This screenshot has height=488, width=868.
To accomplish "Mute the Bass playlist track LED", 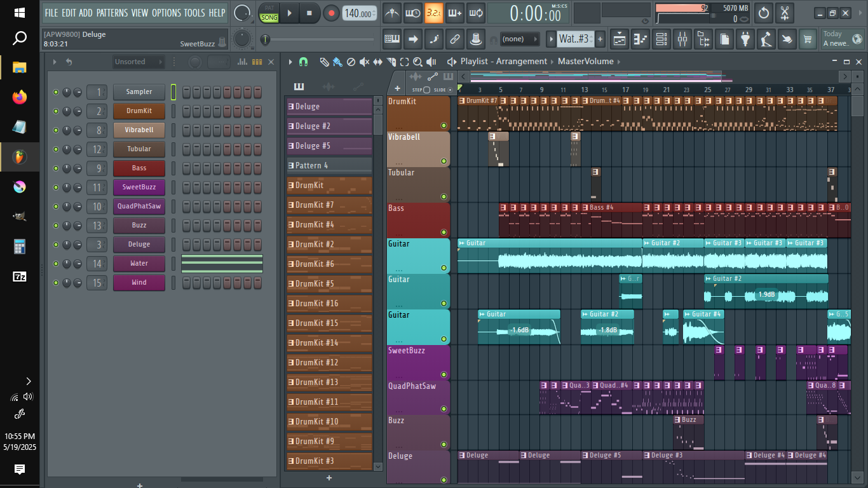I will click(444, 232).
